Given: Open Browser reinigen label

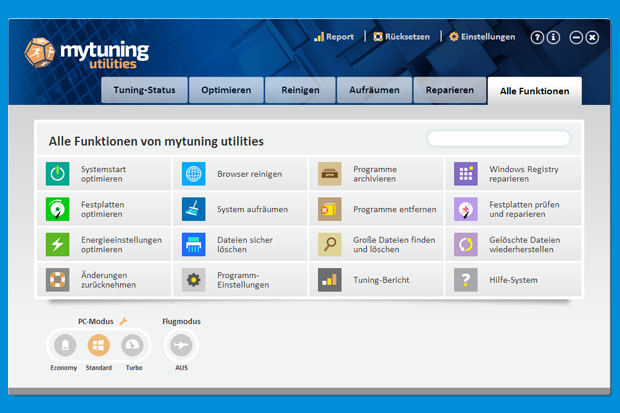Looking at the screenshot, I should (250, 174).
